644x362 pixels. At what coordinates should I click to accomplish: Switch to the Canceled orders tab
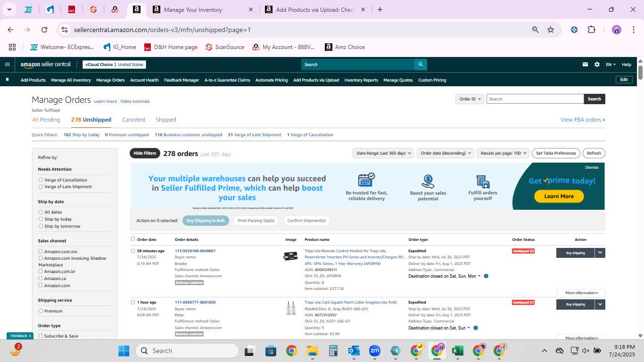(x=133, y=120)
